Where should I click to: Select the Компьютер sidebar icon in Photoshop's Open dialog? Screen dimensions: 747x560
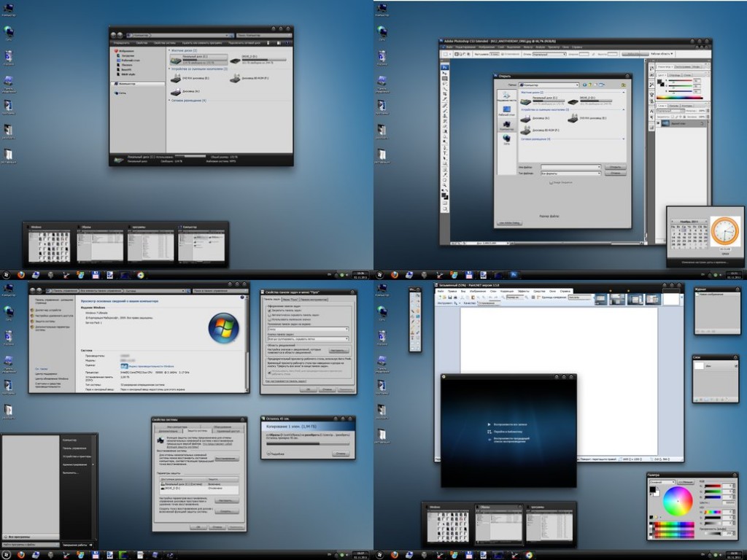click(506, 126)
